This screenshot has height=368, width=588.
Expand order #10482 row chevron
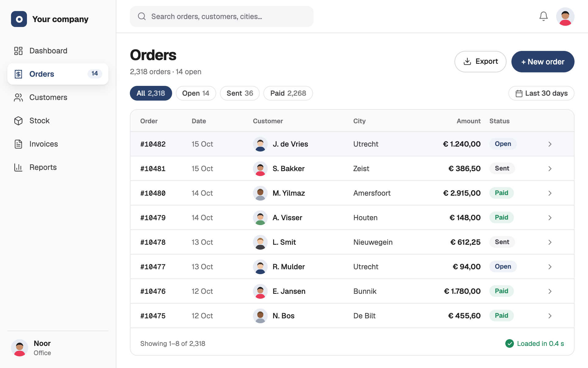550,144
